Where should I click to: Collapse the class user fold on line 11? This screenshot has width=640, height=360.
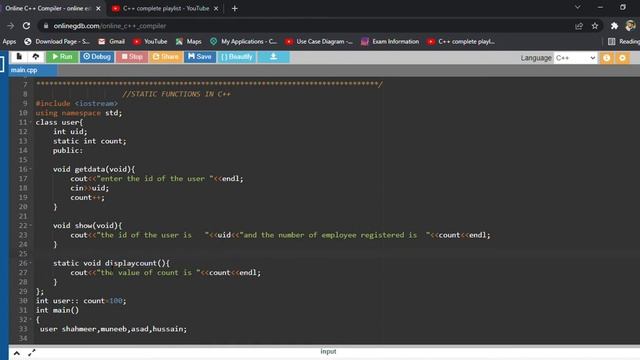pos(30,122)
